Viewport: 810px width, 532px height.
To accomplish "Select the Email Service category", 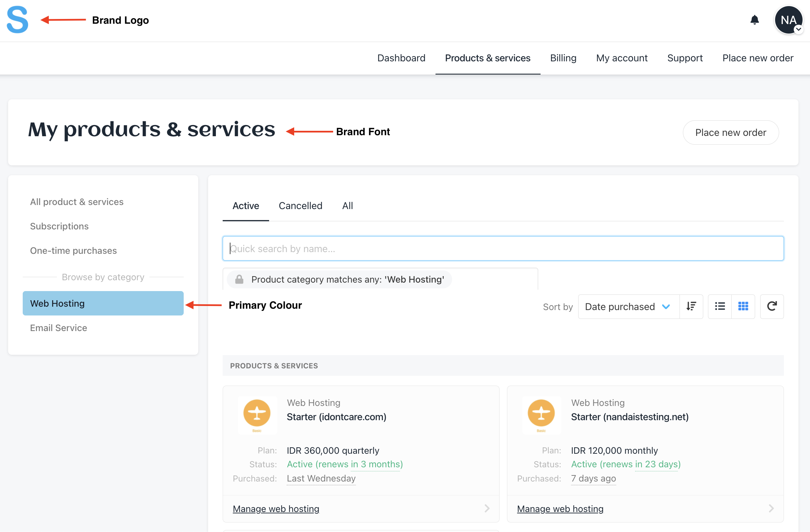I will pyautogui.click(x=59, y=328).
